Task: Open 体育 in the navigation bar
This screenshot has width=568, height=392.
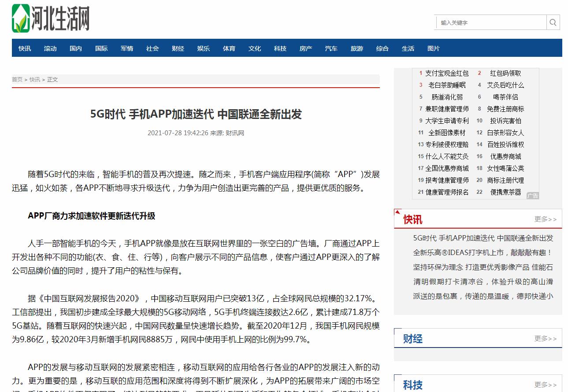Action: click(229, 48)
